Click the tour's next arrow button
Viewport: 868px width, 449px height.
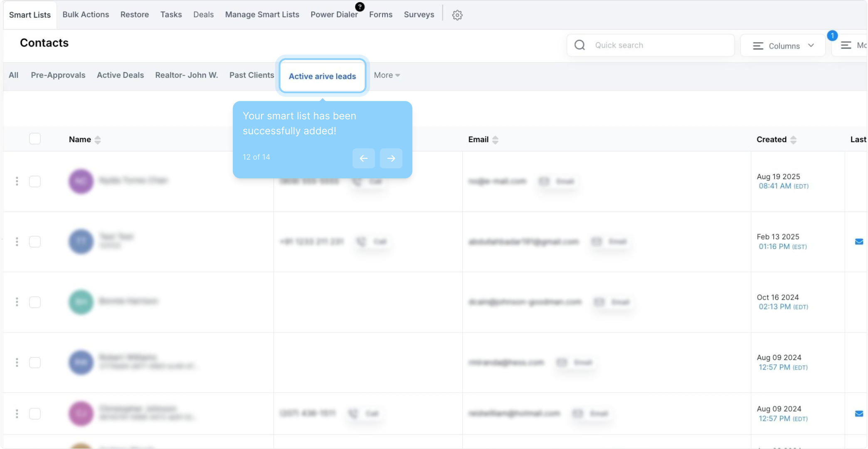coord(391,158)
